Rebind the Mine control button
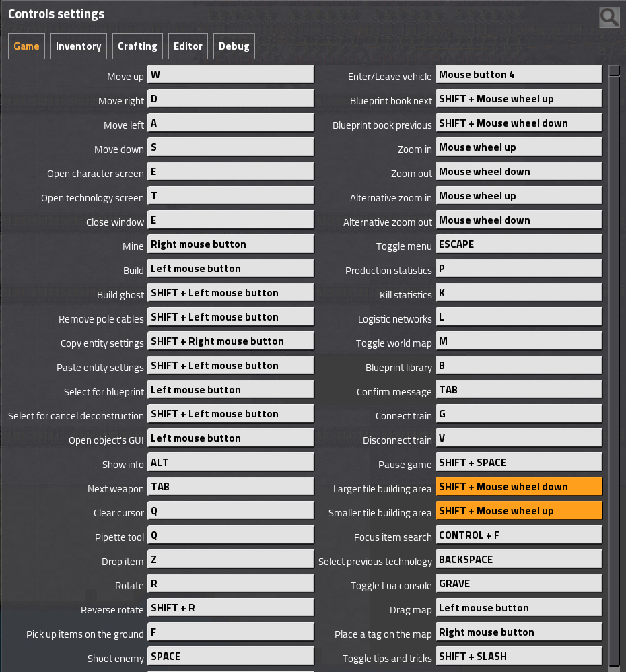 pos(230,244)
